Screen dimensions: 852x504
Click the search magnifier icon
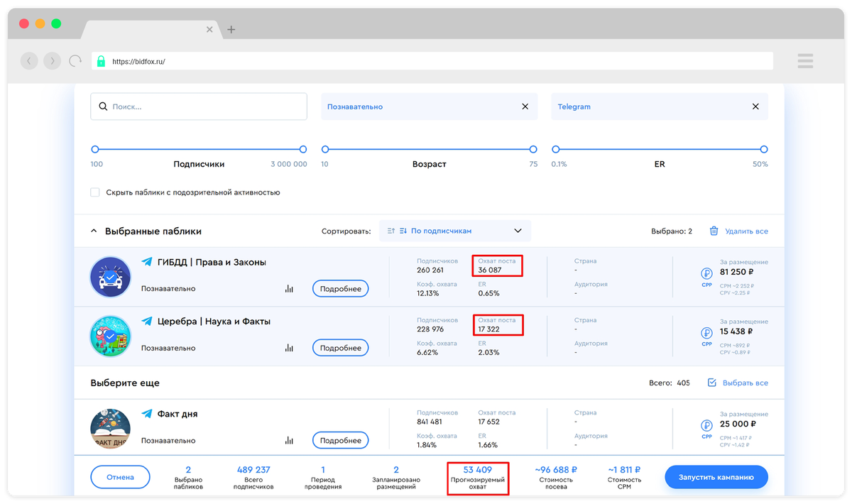tap(104, 106)
